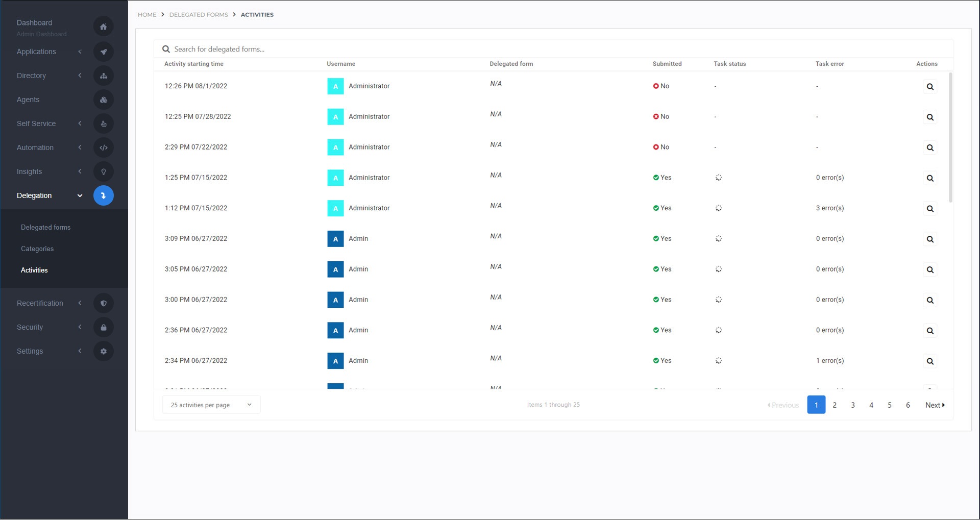Click the Automation code icon
Screen dimensions: 980x520
pyautogui.click(x=103, y=147)
